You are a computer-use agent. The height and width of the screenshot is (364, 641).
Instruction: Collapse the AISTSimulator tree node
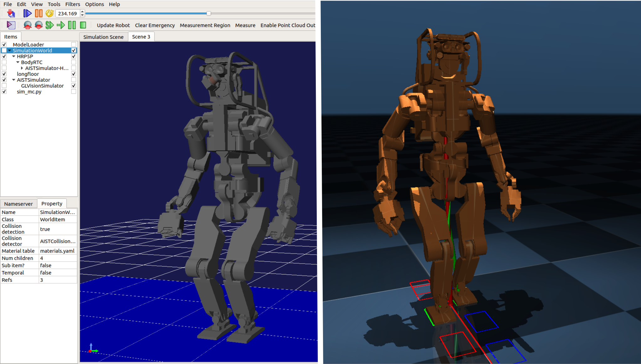13,80
